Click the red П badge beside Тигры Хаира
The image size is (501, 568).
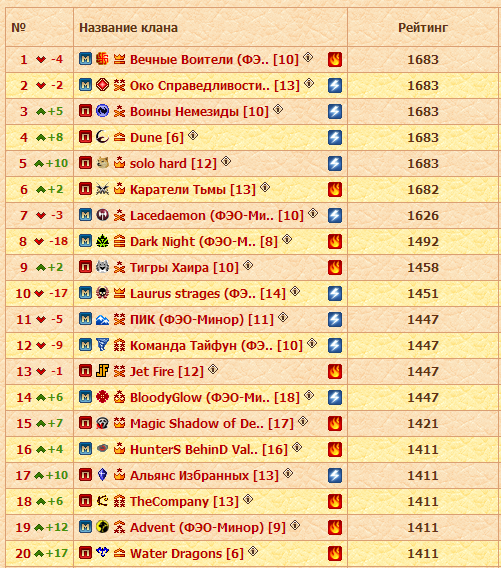click(85, 267)
